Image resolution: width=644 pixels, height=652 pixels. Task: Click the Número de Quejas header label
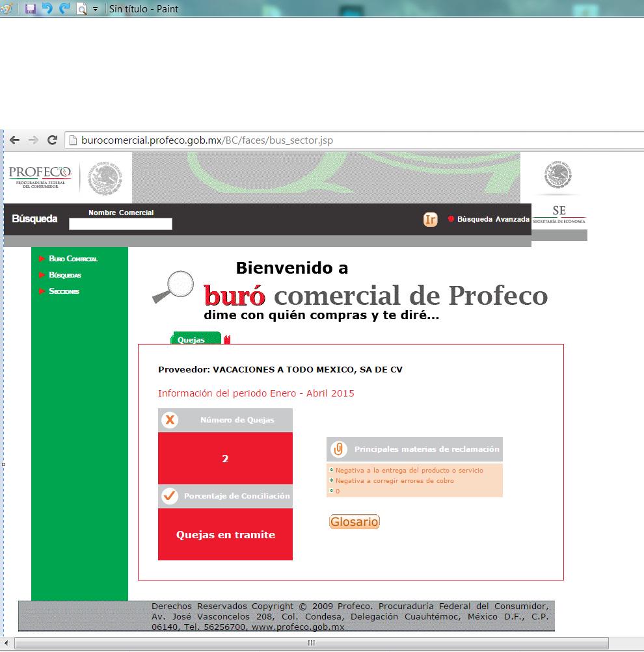[237, 420]
